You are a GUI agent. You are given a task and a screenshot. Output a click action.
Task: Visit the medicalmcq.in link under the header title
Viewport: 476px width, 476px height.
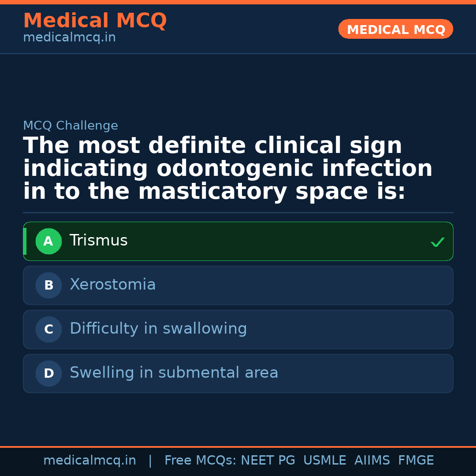[x=69, y=38]
